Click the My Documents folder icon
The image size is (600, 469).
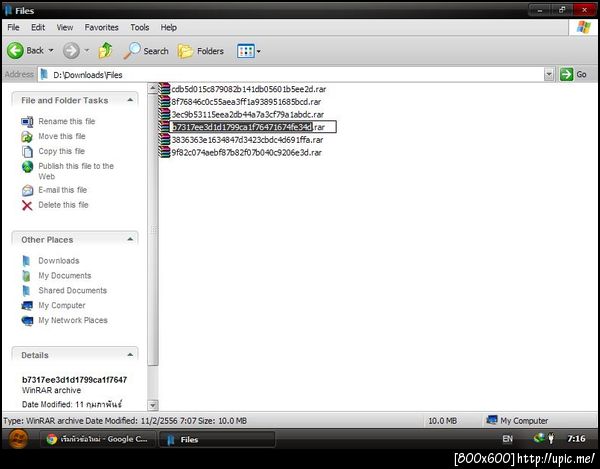pos(26,276)
